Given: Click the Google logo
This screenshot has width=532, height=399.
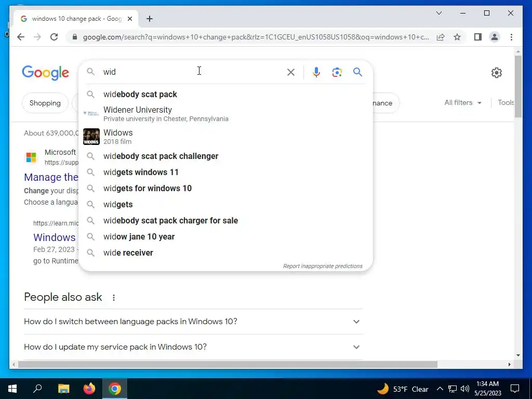Looking at the screenshot, I should [46, 73].
